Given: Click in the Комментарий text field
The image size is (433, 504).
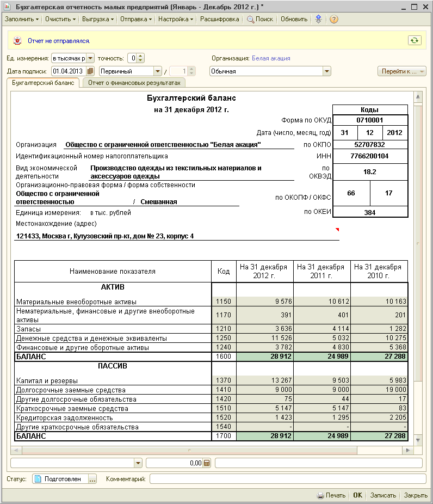Looking at the screenshot, I should pyautogui.click(x=287, y=479).
